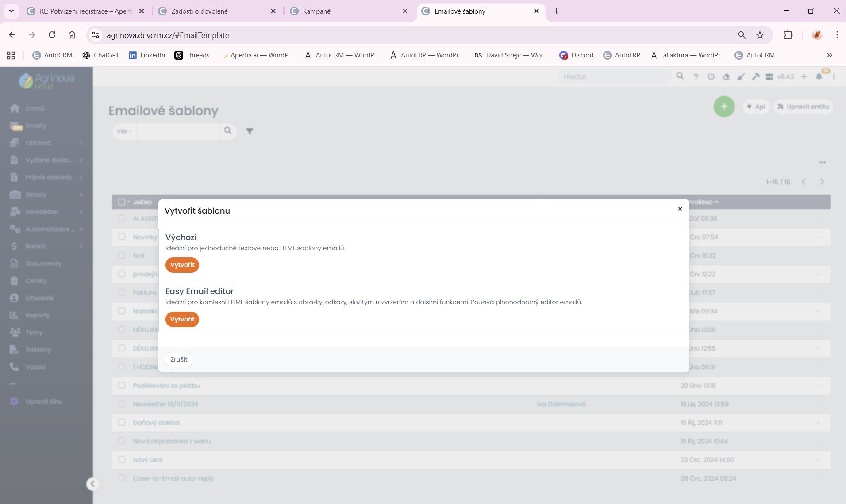Screen dimensions: 846x504
Task: Click Vytvořit under Easy Email editor
Action: click(182, 319)
